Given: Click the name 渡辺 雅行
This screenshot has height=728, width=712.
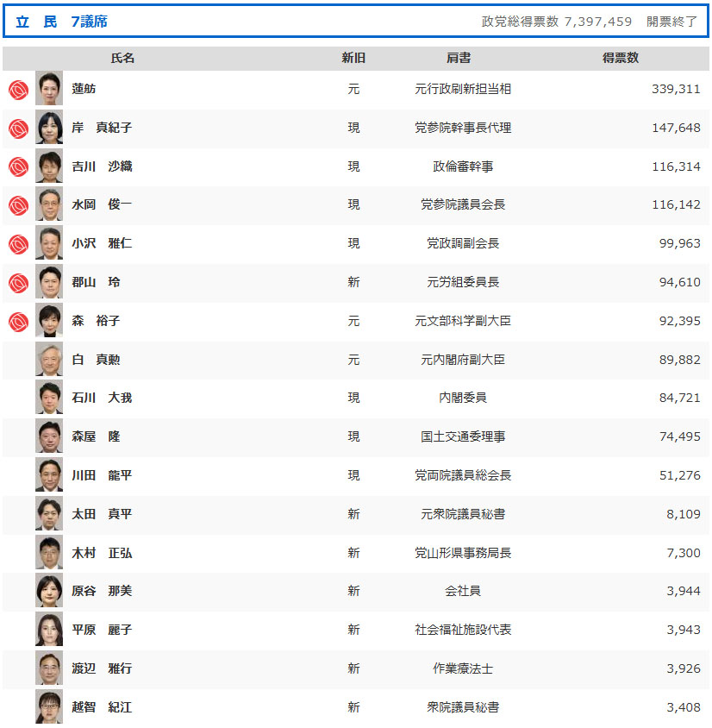Looking at the screenshot, I should [x=102, y=668].
